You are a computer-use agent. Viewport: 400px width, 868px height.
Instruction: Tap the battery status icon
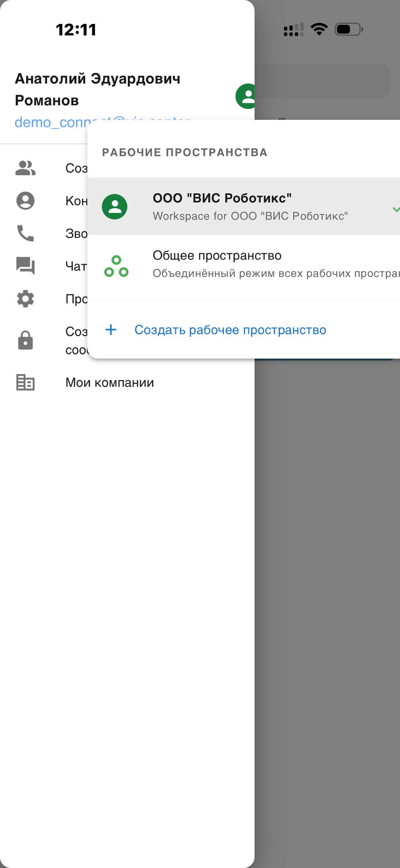(349, 29)
